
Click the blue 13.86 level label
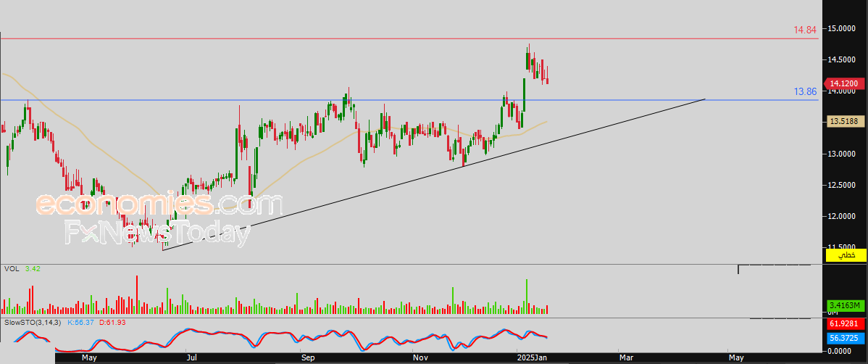pyautogui.click(x=806, y=92)
